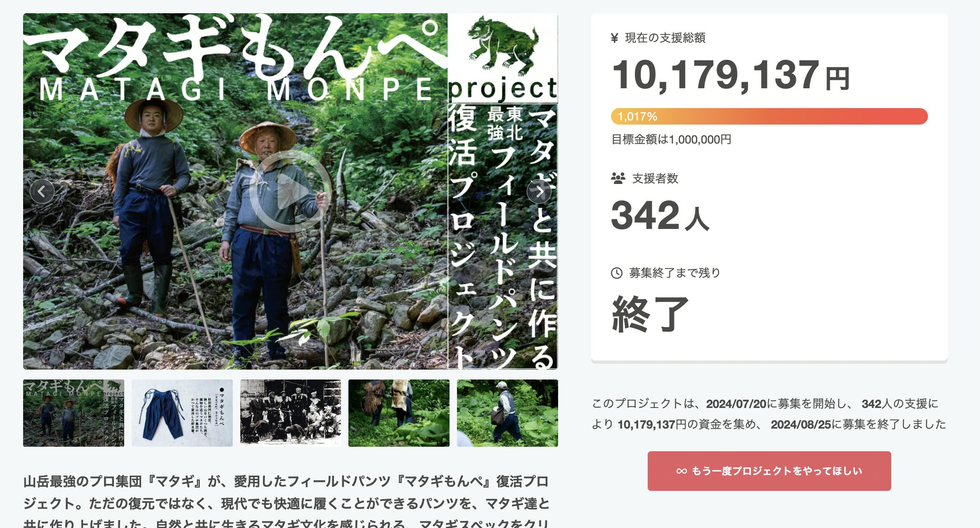980x528 pixels.
Task: Click the 1,017% funding progress bar
Action: click(x=769, y=116)
